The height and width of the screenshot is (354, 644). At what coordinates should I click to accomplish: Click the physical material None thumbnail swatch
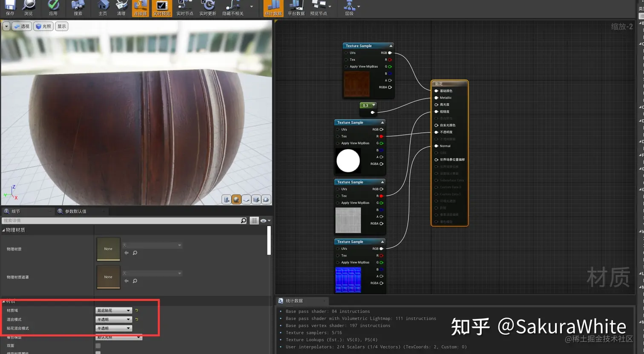click(108, 249)
